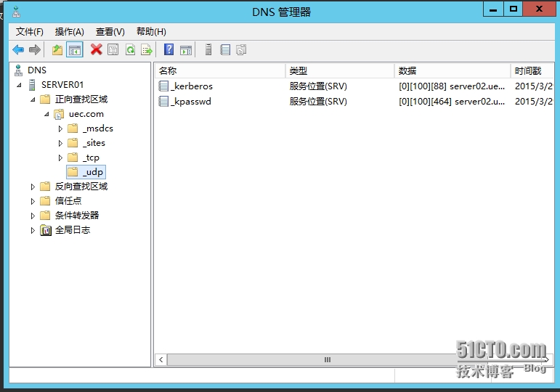Viewport: 560px width, 392px height.
Task: Expand the 全局日志 node
Action: coord(33,231)
